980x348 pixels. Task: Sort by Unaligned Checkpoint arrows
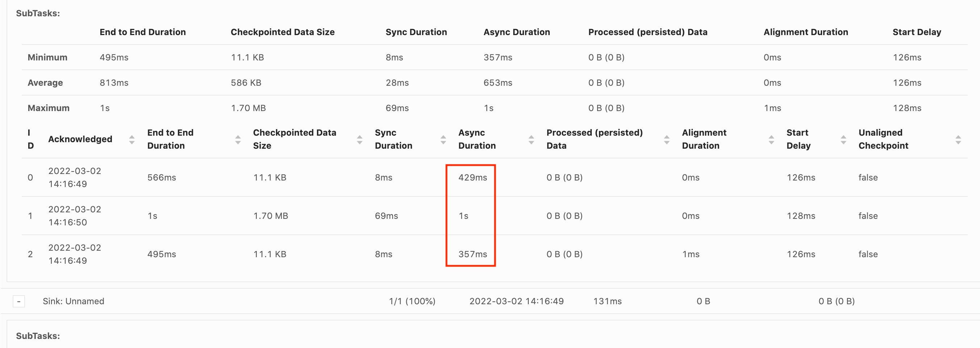[x=958, y=139]
